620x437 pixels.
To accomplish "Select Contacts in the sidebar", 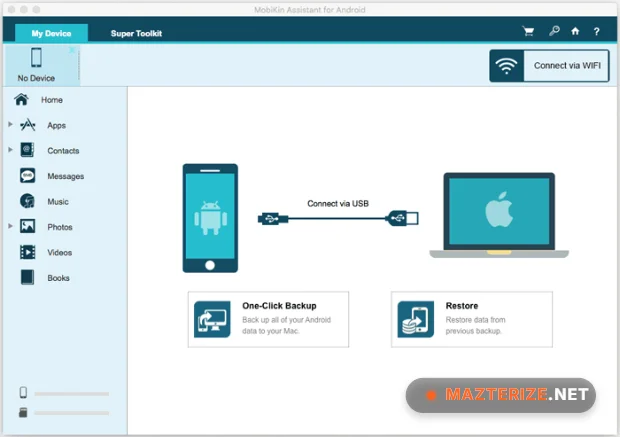I will tap(63, 151).
